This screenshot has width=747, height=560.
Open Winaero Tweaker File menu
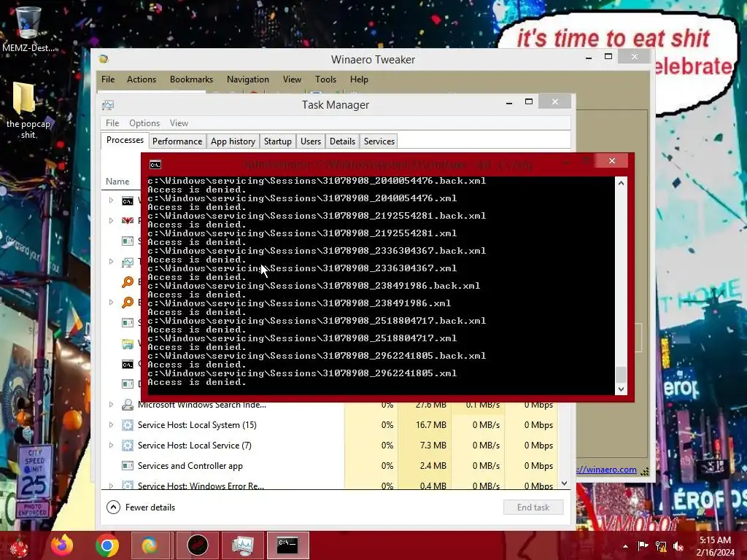[108, 79]
